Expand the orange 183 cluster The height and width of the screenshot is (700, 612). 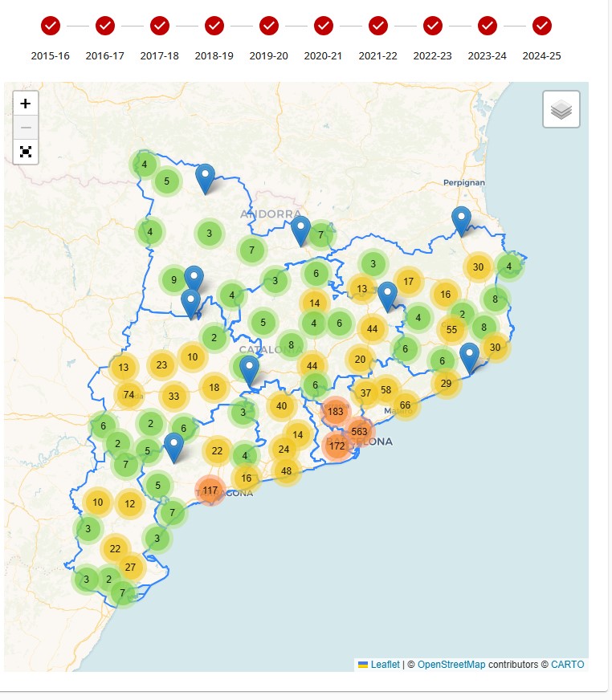(336, 411)
